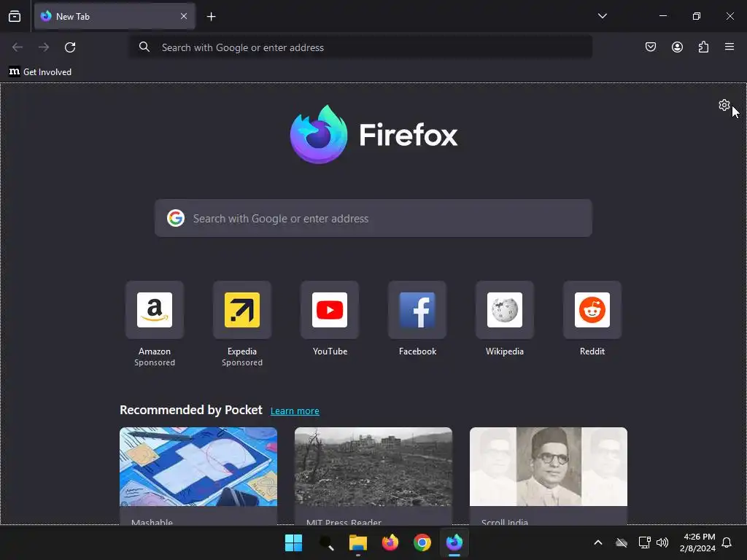This screenshot has width=747, height=560.
Task: Expand the list all tabs chevron
Action: (x=602, y=16)
